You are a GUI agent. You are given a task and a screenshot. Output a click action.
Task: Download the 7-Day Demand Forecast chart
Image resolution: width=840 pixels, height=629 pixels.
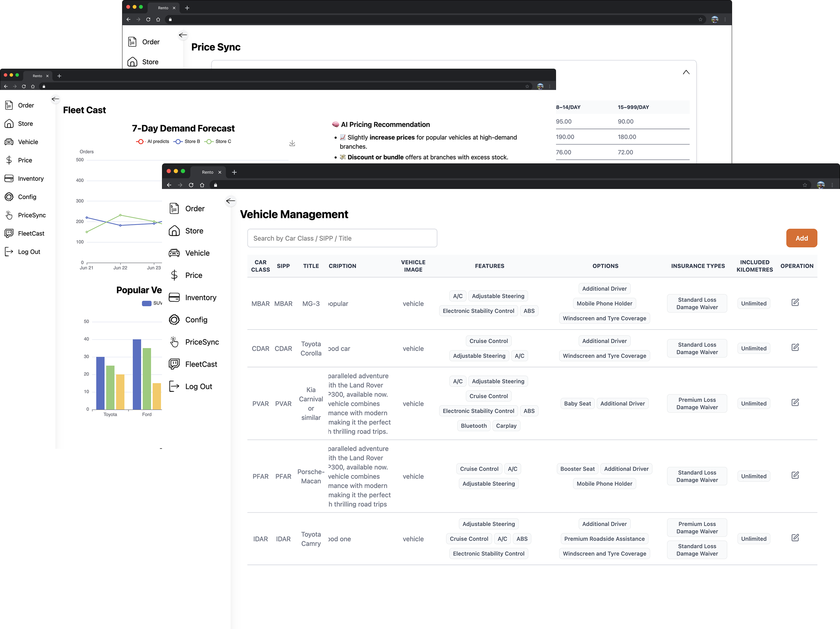292,143
